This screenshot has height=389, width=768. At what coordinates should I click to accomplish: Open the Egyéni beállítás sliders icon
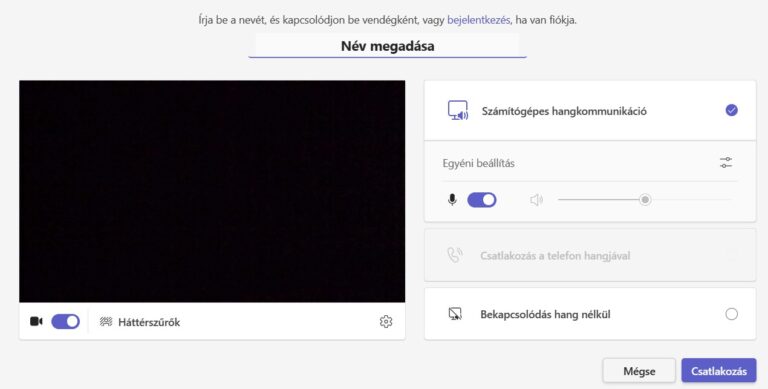click(726, 163)
